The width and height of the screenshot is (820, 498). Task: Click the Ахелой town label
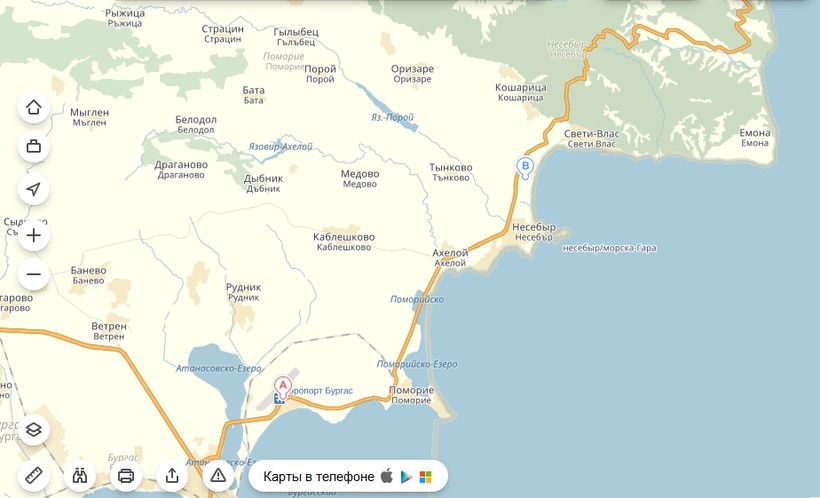pos(450,257)
